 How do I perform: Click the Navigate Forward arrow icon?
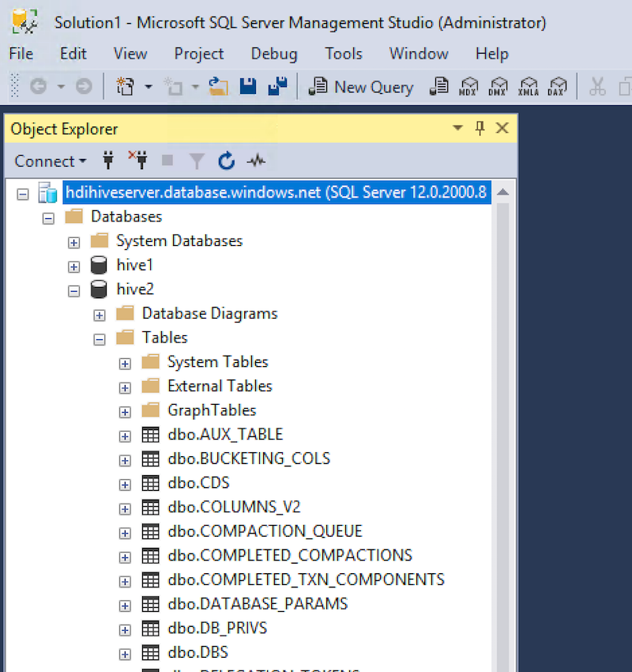coord(84,87)
